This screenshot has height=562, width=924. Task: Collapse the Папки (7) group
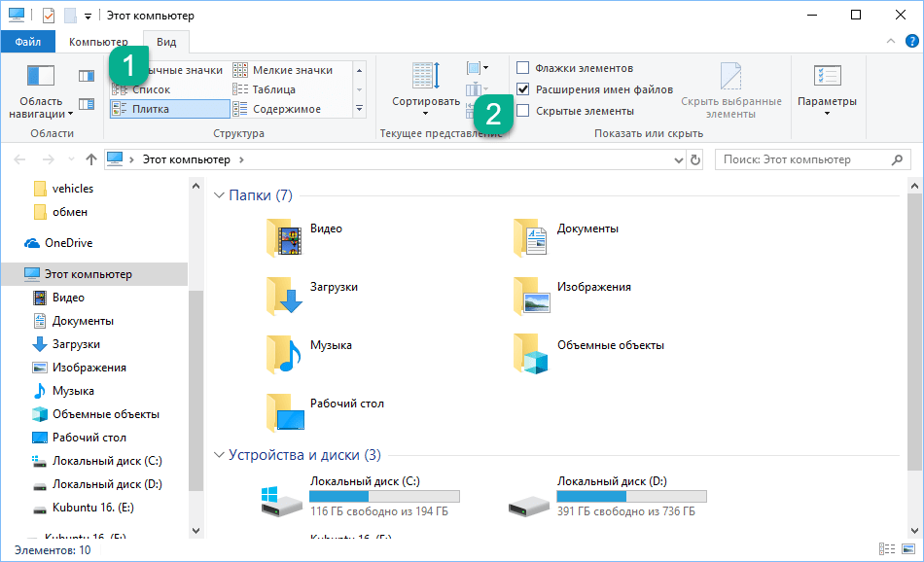tap(219, 196)
